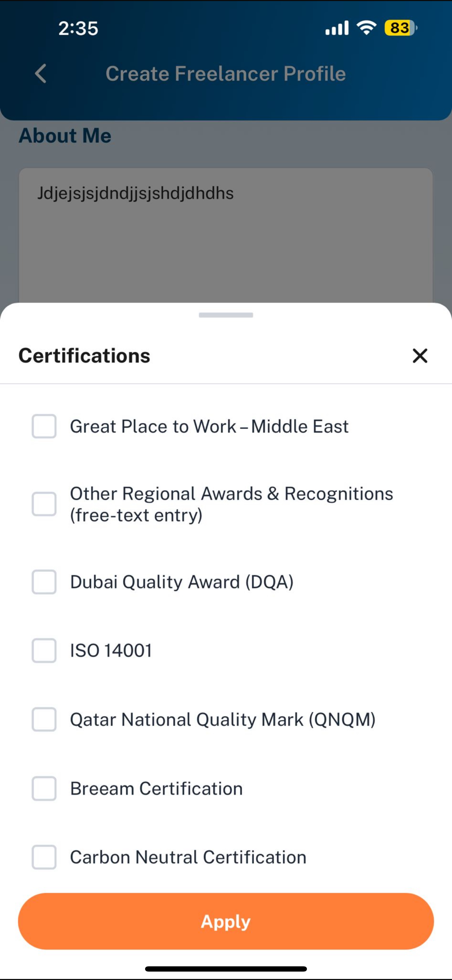
Task: Tap the Wi-Fi icon in status bar
Action: (x=367, y=28)
